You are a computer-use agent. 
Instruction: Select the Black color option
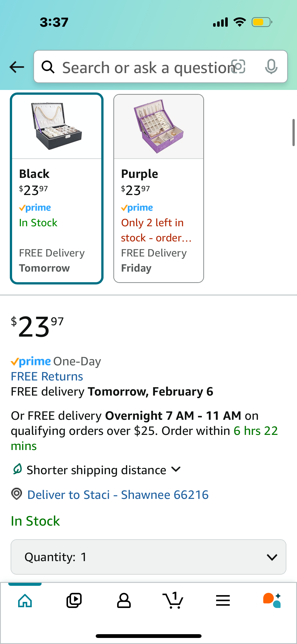click(57, 188)
